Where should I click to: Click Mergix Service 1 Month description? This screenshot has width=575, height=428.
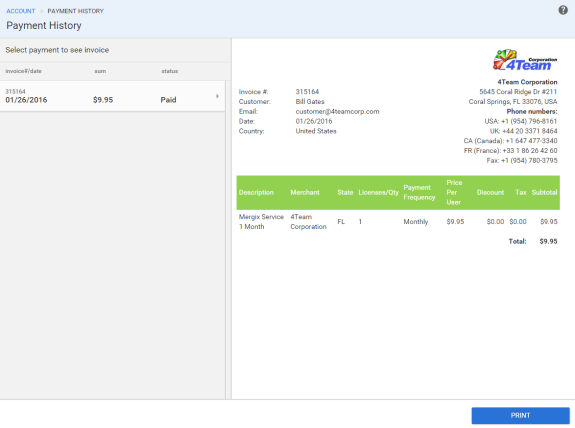coord(261,222)
